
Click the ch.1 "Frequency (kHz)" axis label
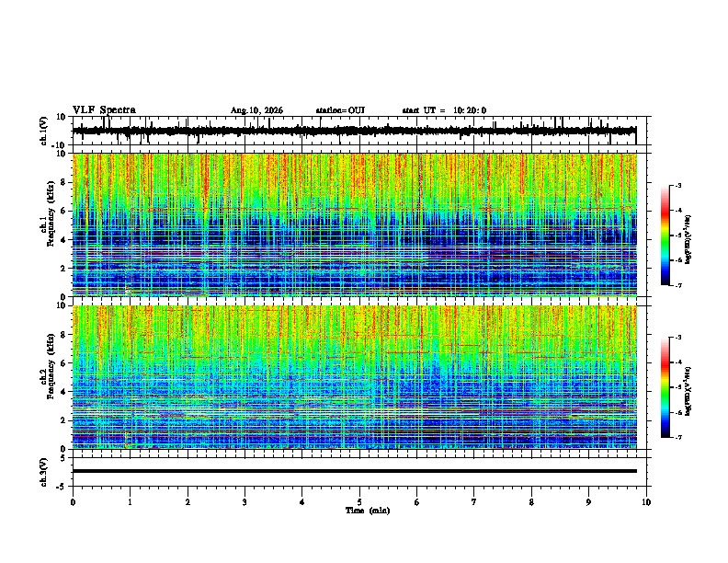(x=51, y=213)
